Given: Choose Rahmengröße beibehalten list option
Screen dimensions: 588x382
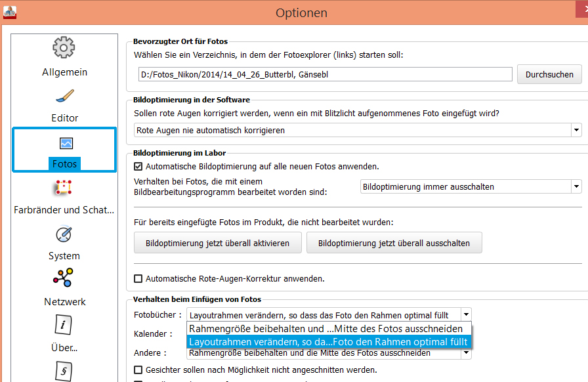Looking at the screenshot, I should (x=326, y=329).
